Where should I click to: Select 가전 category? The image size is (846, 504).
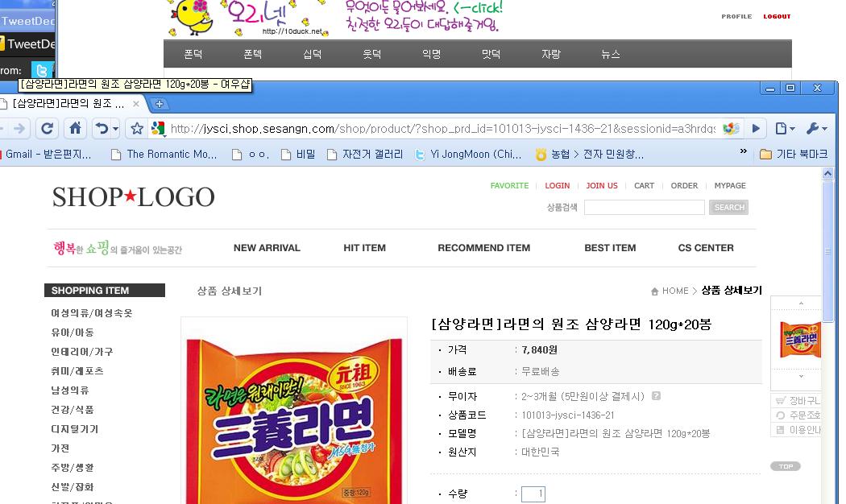coord(60,448)
